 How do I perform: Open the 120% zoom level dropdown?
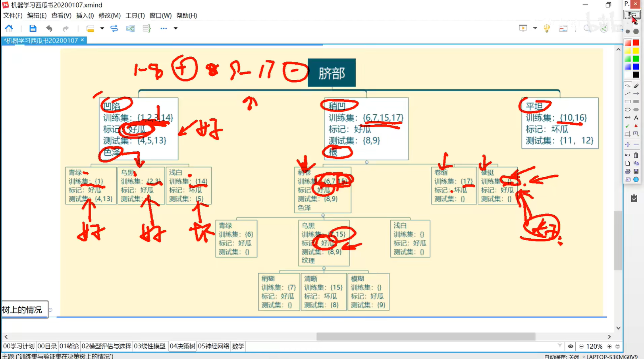[594, 346]
